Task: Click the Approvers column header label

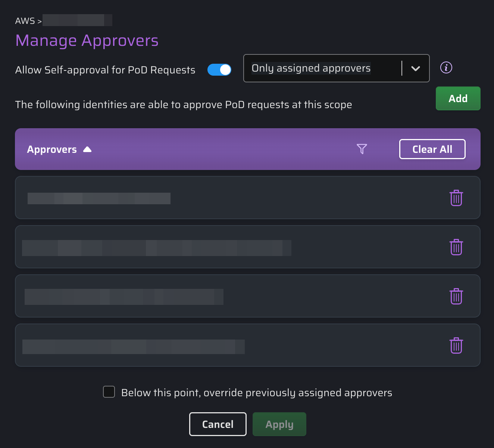Action: pos(52,149)
